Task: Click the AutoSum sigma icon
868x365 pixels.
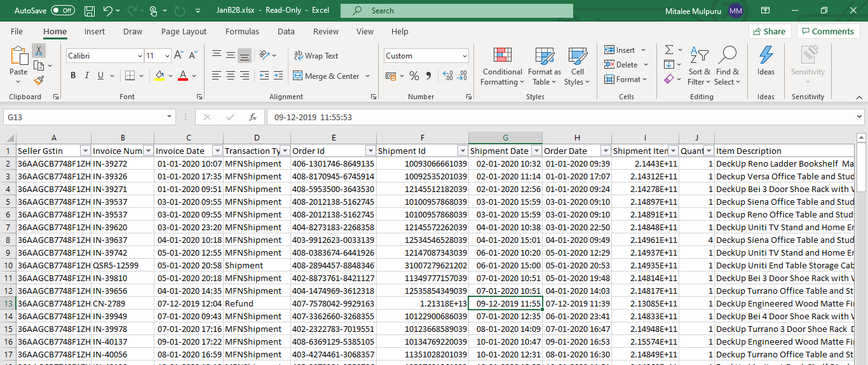Action: tap(669, 50)
